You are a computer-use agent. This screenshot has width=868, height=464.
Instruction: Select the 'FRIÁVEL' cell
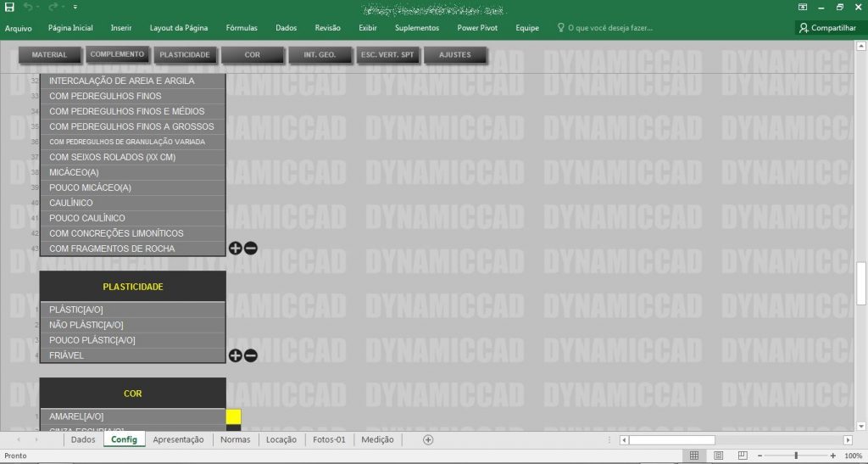(133, 355)
